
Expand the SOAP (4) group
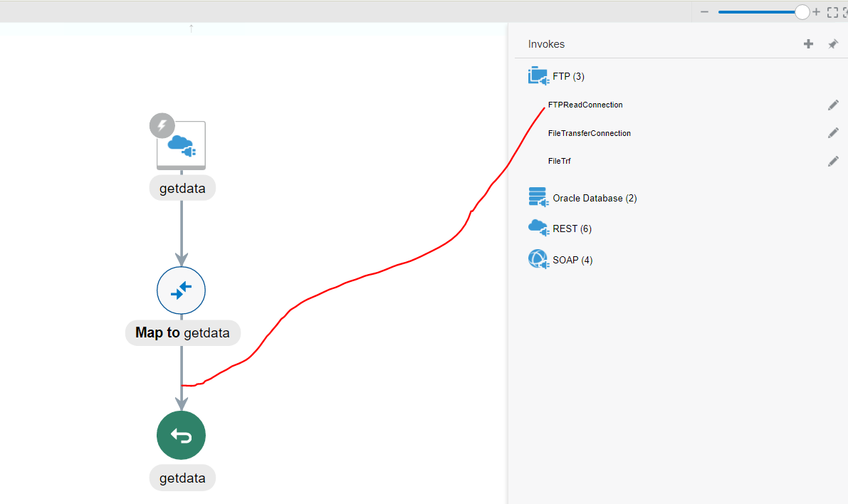572,260
